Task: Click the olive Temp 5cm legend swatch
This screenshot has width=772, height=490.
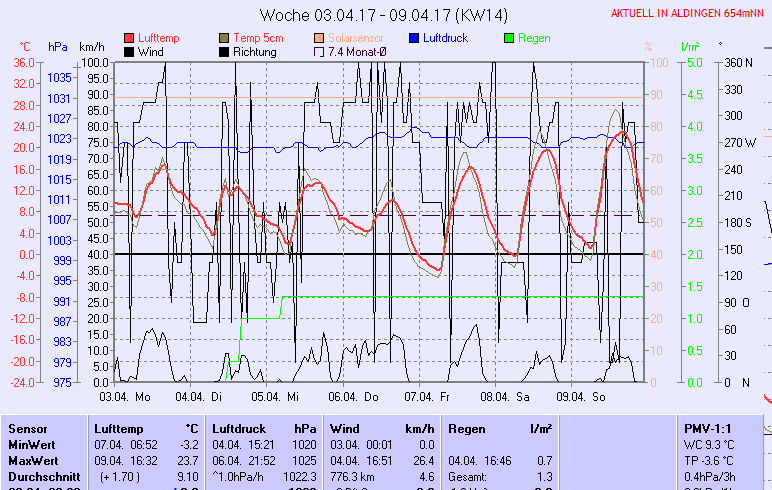Action: 224,38
